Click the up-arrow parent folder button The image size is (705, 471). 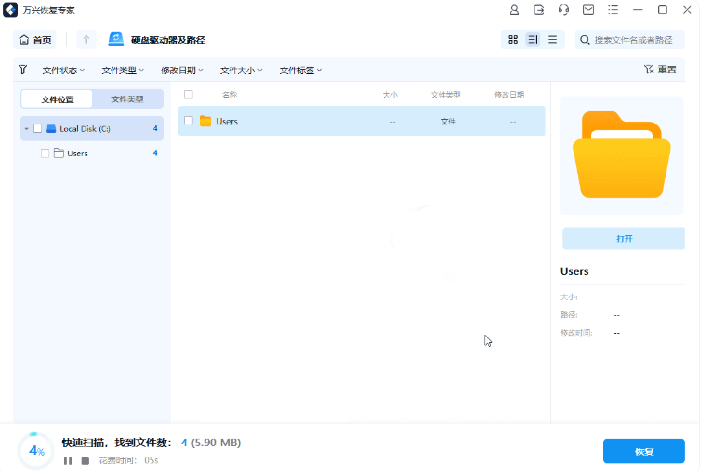coord(86,40)
